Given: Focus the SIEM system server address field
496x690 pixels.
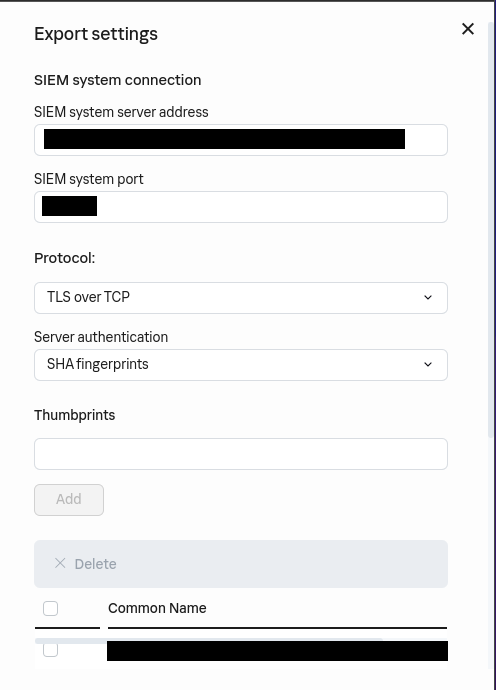Looking at the screenshot, I should (x=241, y=140).
